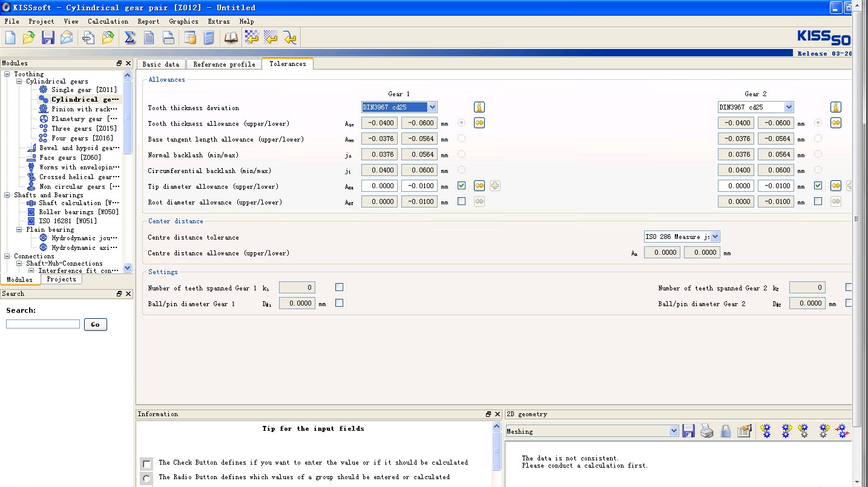Image resolution: width=868 pixels, height=487 pixels.
Task: Run the calculation with the Sigma icon
Action: click(x=130, y=38)
